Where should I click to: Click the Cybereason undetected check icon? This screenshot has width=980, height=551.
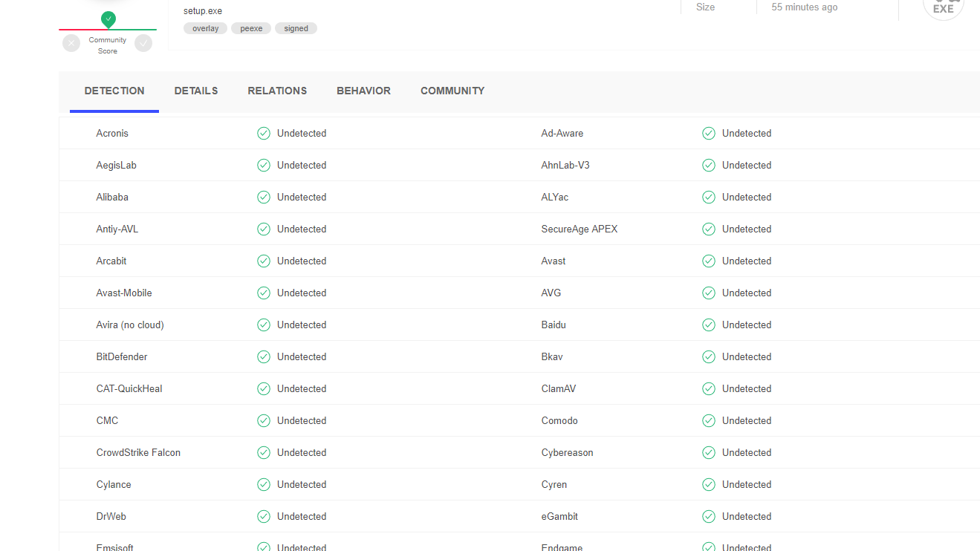(709, 452)
